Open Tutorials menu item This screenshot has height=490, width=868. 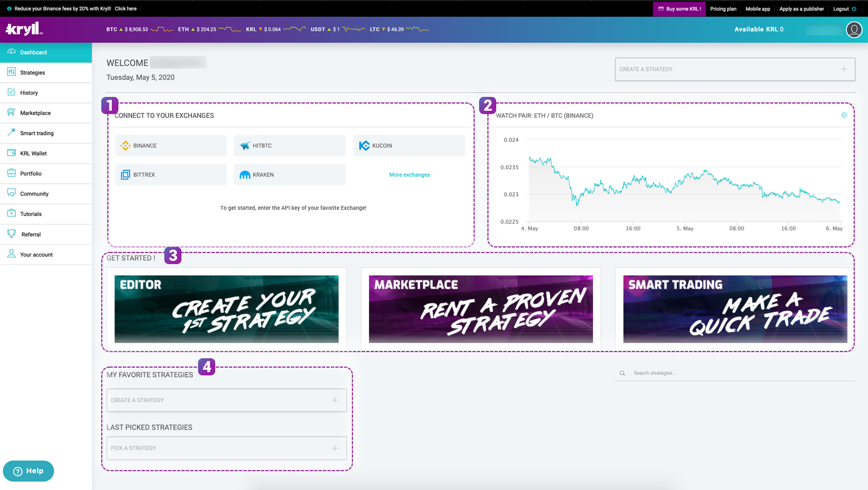click(x=46, y=214)
